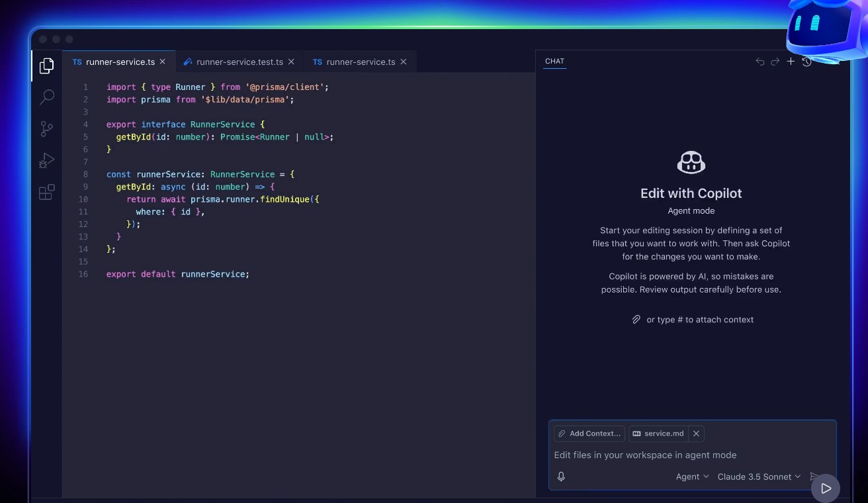Open the Claude 3.5 Sonnet model picker

pos(759,477)
